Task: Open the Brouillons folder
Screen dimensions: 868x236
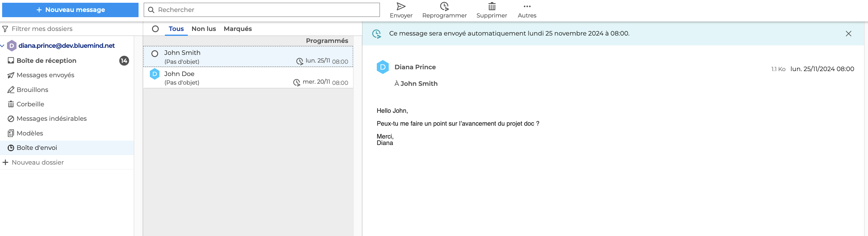Action: point(32,90)
